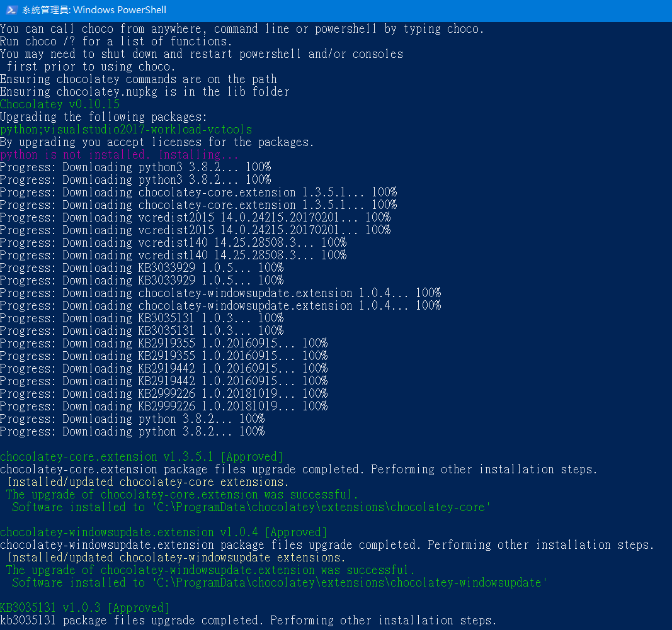The width and height of the screenshot is (672, 630).
Task: Click 'Run choco /? for a list of functions.'
Action: click(116, 42)
